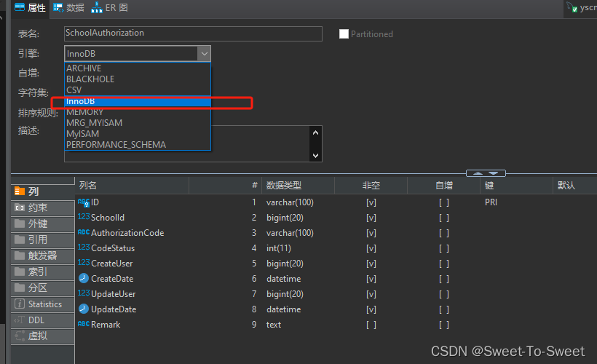Open the 引用 references section
This screenshot has height=364, width=597.
pos(43,240)
